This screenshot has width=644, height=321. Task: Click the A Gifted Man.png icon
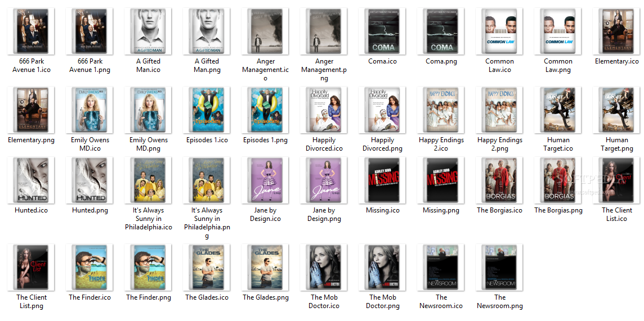pyautogui.click(x=207, y=31)
